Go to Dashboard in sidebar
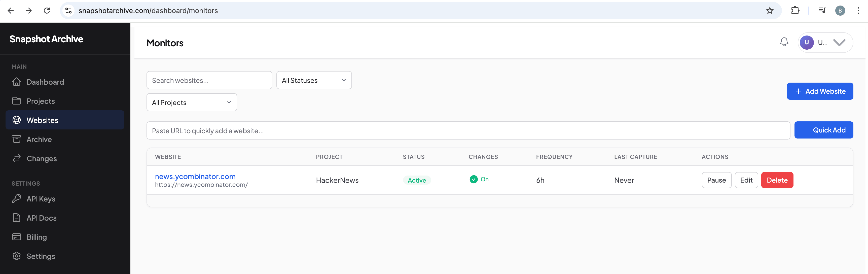 (65, 82)
